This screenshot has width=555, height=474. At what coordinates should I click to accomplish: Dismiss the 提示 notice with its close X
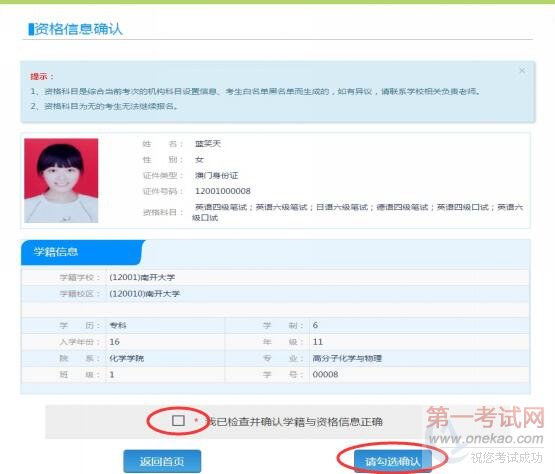(522, 70)
